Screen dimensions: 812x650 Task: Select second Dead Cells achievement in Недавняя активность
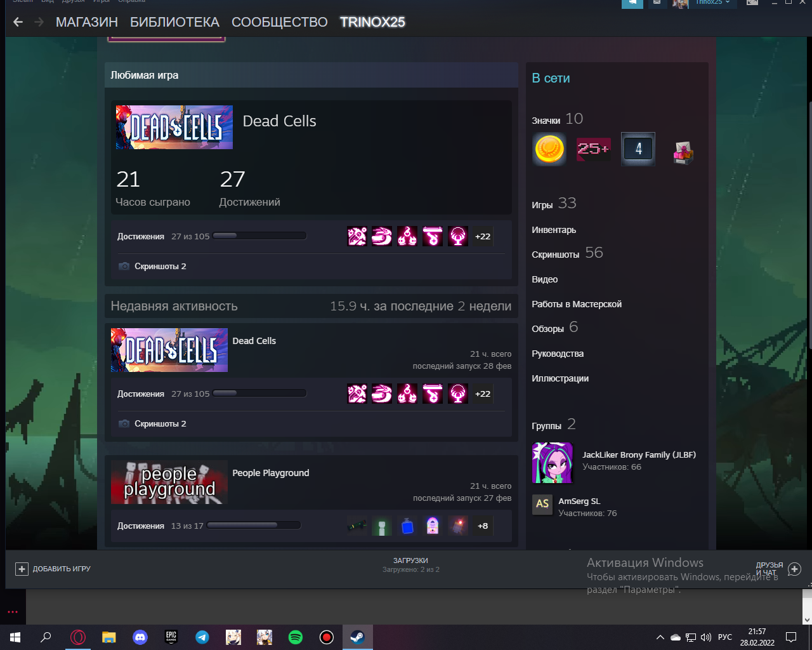point(382,394)
